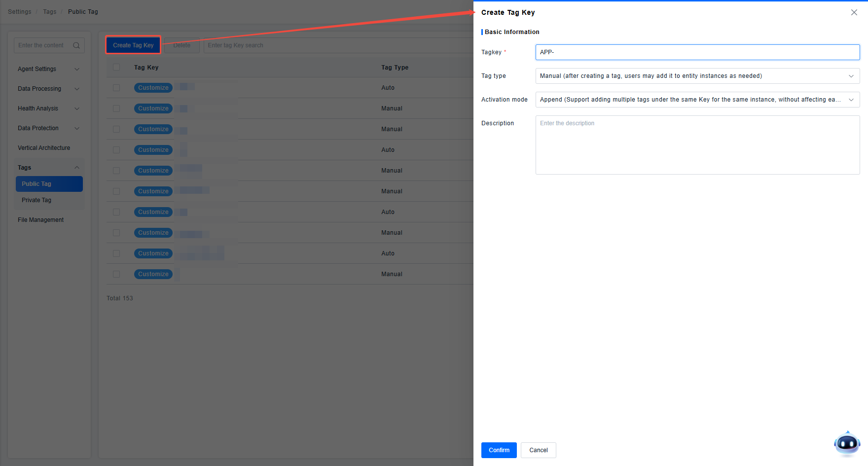Viewport: 868px width, 466px height.
Task: Click the Cancel button
Action: 538,450
